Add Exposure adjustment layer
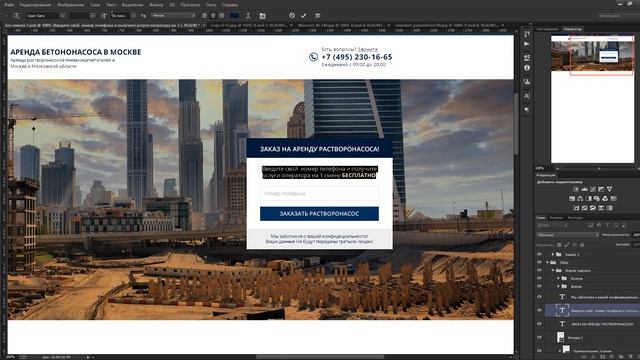Image resolution: width=640 pixels, height=360 pixels. point(601,189)
